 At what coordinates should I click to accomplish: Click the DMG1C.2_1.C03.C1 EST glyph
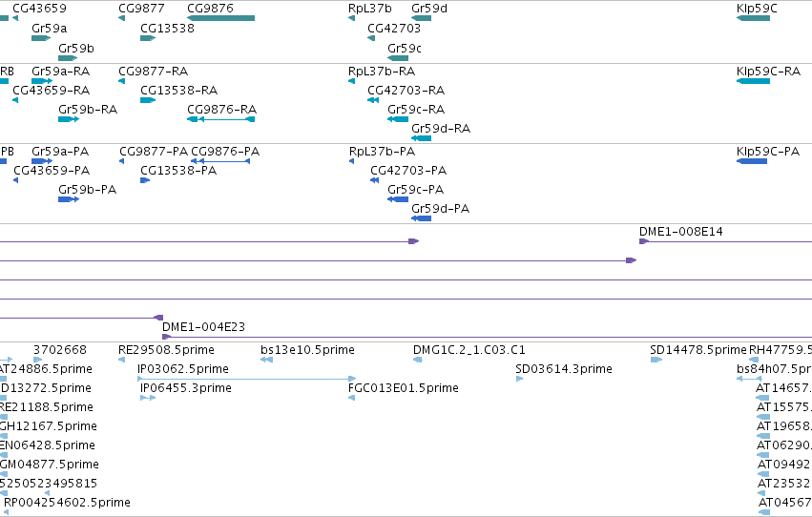pos(417,360)
